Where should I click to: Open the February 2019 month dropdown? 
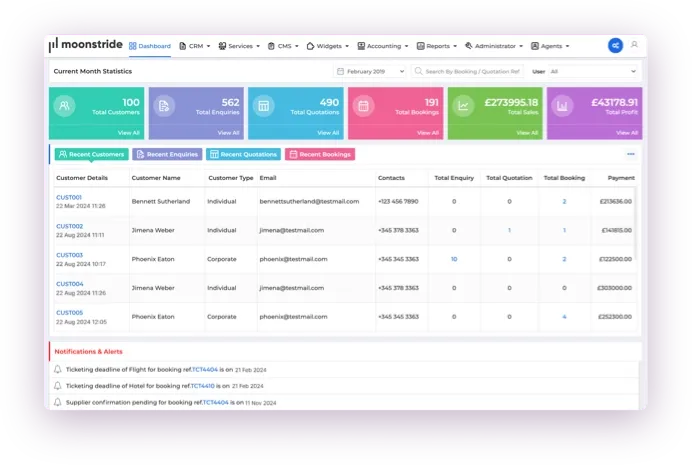click(370, 71)
